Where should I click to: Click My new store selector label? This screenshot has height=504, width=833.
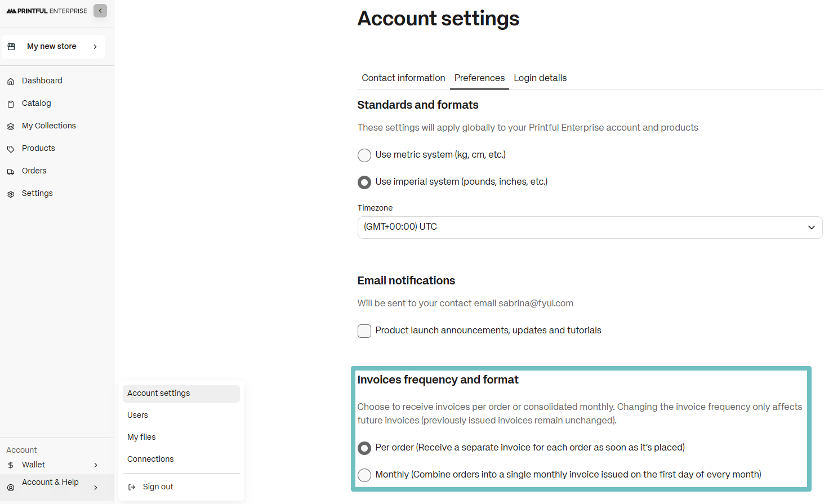(52, 46)
